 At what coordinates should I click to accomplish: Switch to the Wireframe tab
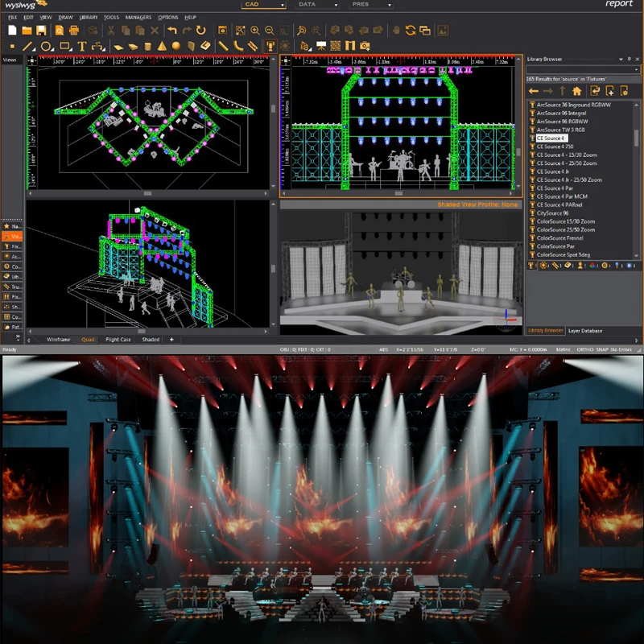pyautogui.click(x=58, y=340)
